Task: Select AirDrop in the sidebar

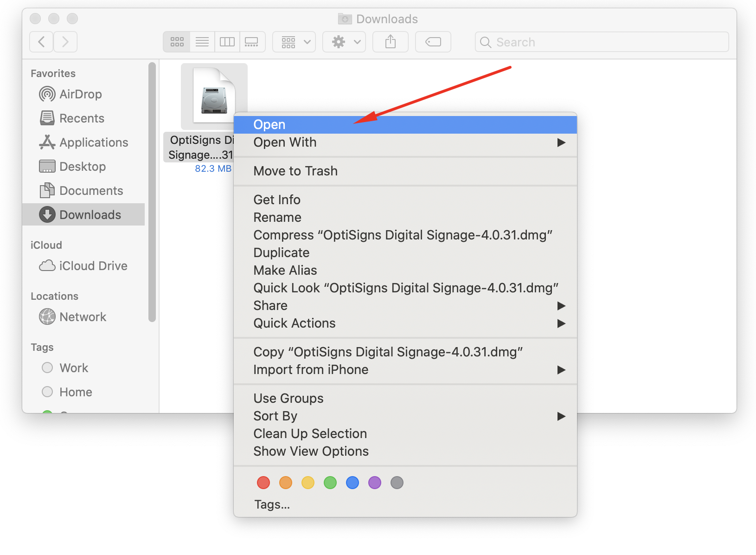Action: click(80, 94)
